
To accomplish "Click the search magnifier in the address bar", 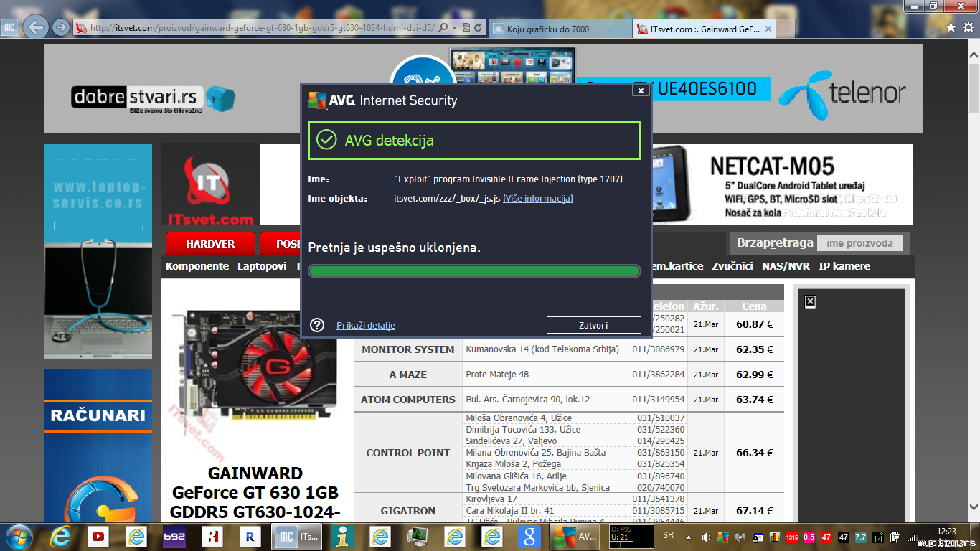I will point(443,27).
